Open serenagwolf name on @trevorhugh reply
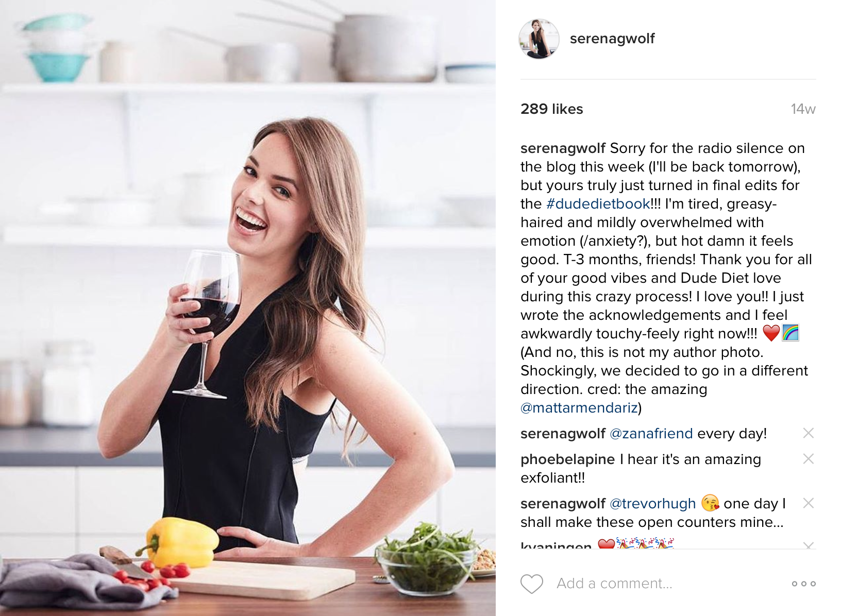Viewport: 841px width, 616px height. pos(563,504)
